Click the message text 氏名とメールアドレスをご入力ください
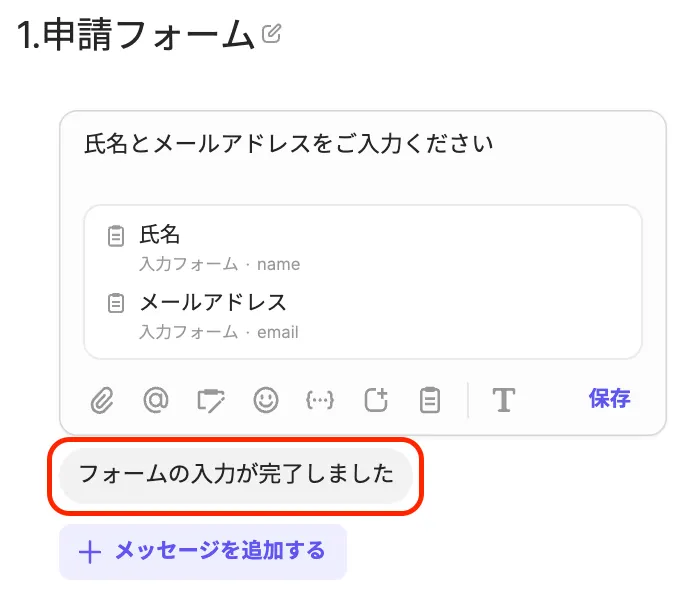 [x=288, y=144]
